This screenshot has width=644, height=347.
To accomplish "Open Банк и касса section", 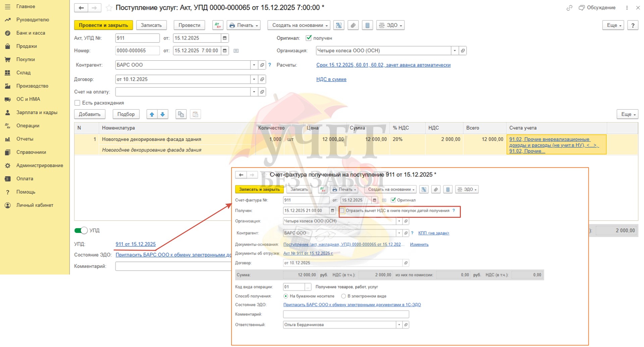I will [x=31, y=33].
